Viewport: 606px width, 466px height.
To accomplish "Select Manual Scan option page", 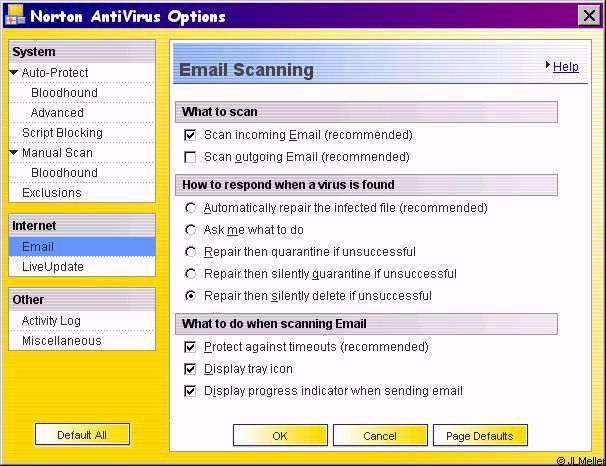I will click(57, 153).
